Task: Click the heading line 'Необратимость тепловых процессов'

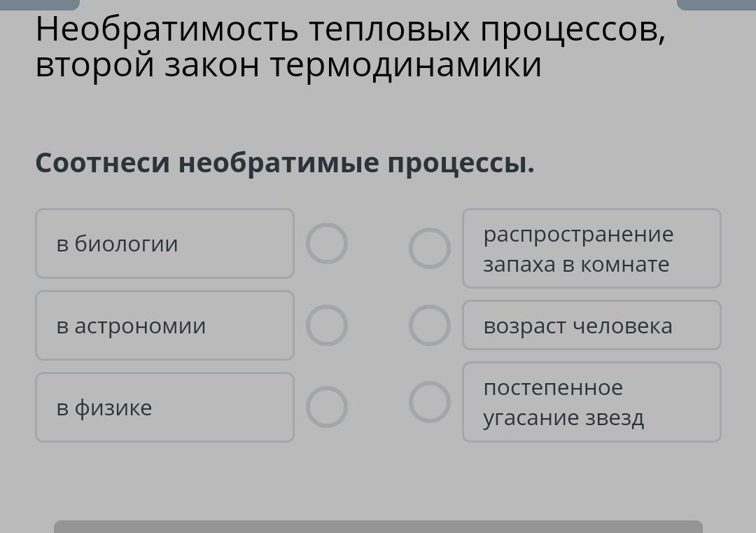Action: coord(350,29)
